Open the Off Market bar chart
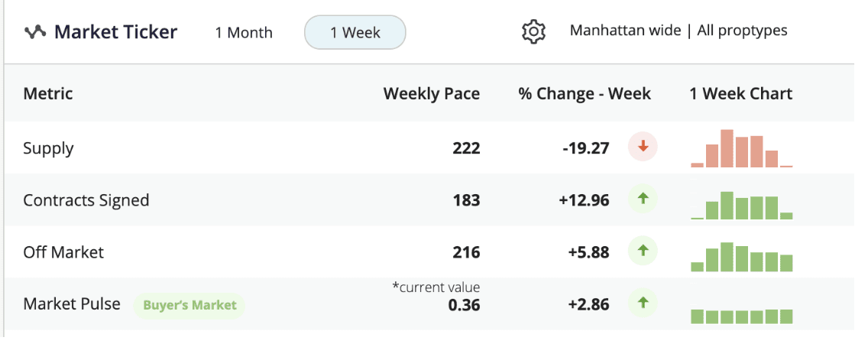Viewport: 868px width, 347px height. click(x=741, y=258)
